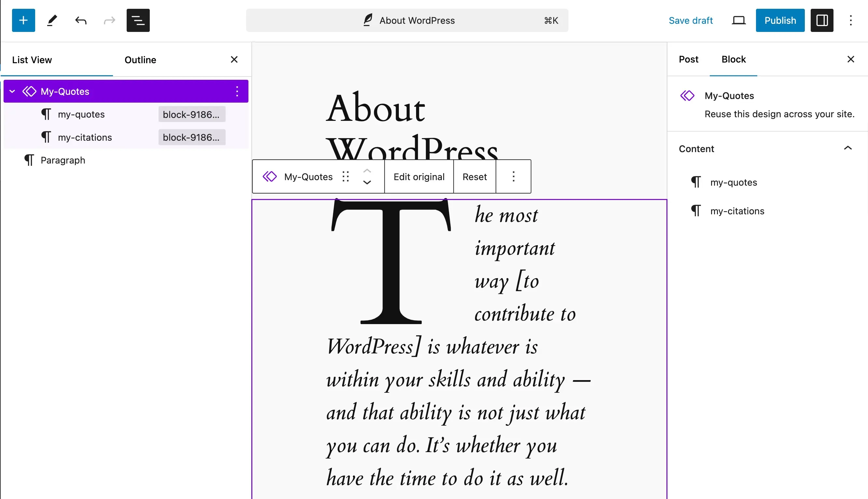Select the my-citations paragraph in Content panel
Viewport: 868px width, 499px height.
[737, 210]
